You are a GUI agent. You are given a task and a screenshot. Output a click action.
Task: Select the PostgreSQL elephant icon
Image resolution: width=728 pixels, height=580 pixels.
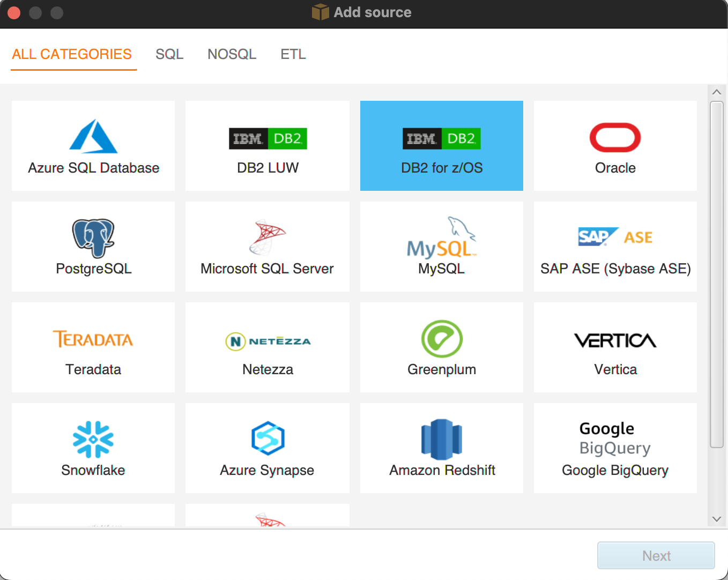93,238
